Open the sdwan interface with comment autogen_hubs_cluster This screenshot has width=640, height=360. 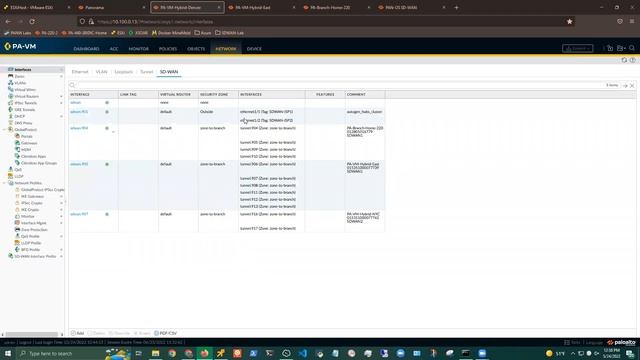[79, 112]
